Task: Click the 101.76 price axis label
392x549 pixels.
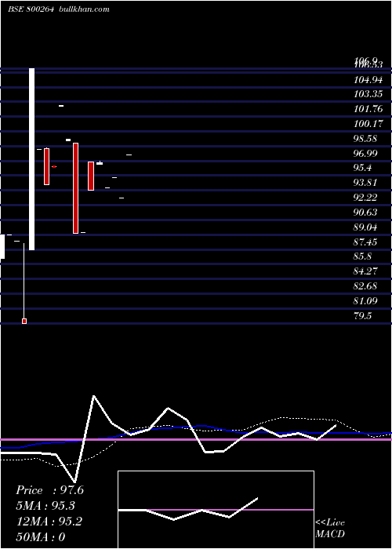Action: tap(368, 109)
